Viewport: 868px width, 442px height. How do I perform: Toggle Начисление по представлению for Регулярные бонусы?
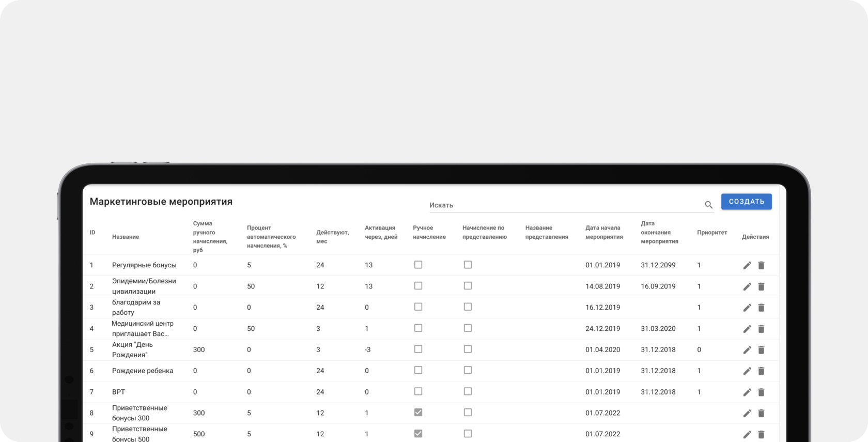pos(468,265)
